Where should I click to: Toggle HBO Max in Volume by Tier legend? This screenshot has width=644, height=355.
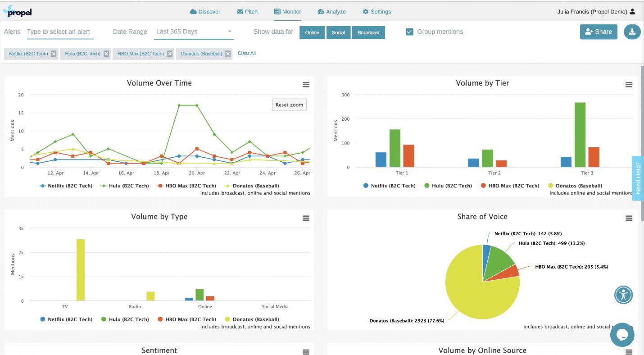click(510, 186)
